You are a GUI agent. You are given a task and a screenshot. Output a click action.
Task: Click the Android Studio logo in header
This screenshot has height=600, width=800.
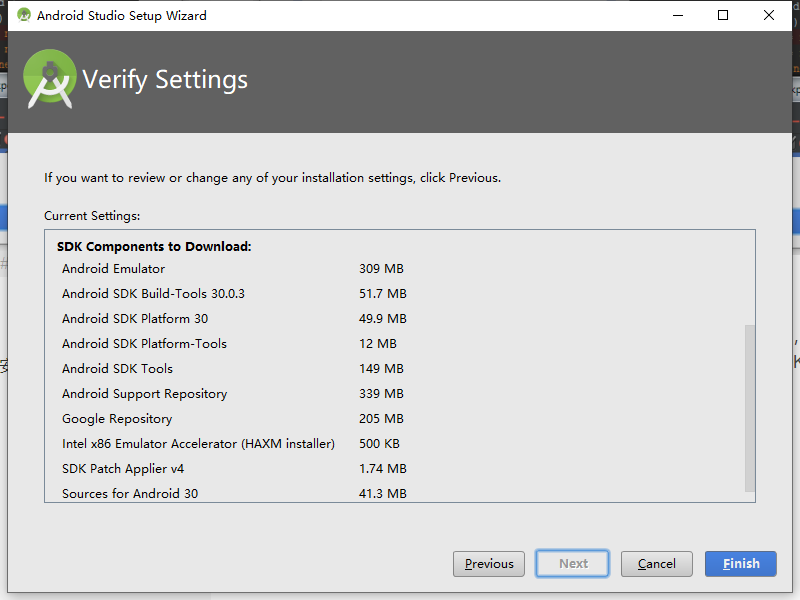[49, 79]
